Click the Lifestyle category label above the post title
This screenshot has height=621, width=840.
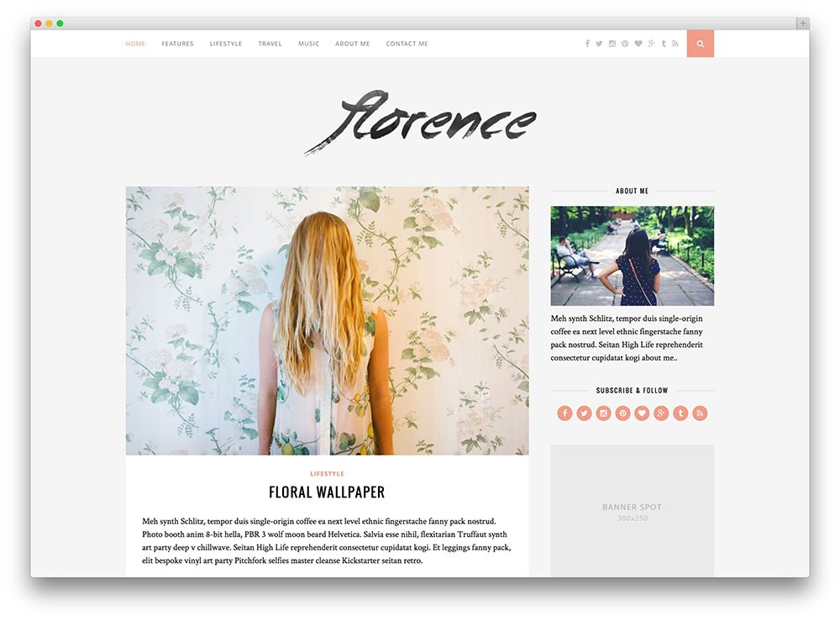click(327, 474)
